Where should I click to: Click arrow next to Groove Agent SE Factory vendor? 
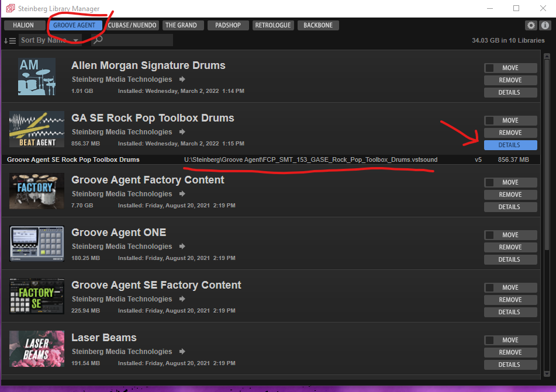182,299
